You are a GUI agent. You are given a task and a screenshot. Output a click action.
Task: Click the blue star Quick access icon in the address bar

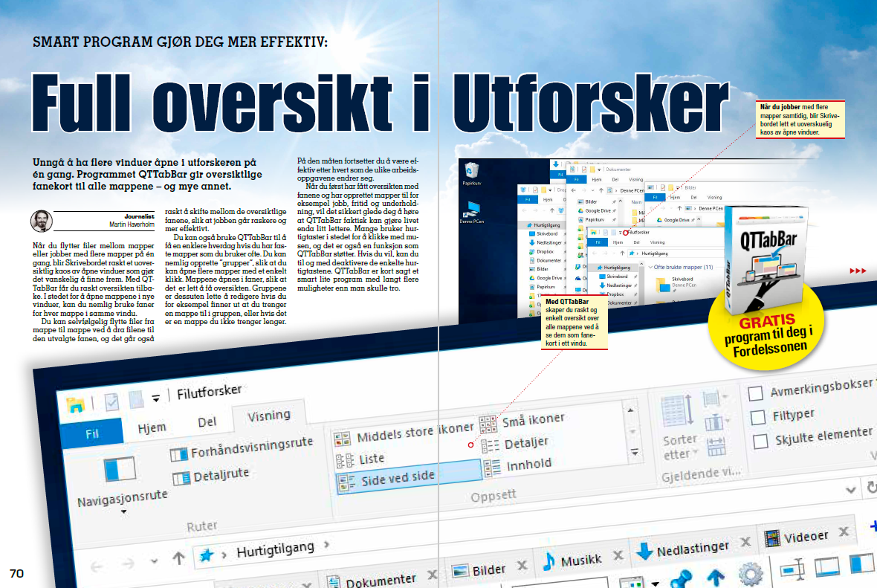pos(207,555)
